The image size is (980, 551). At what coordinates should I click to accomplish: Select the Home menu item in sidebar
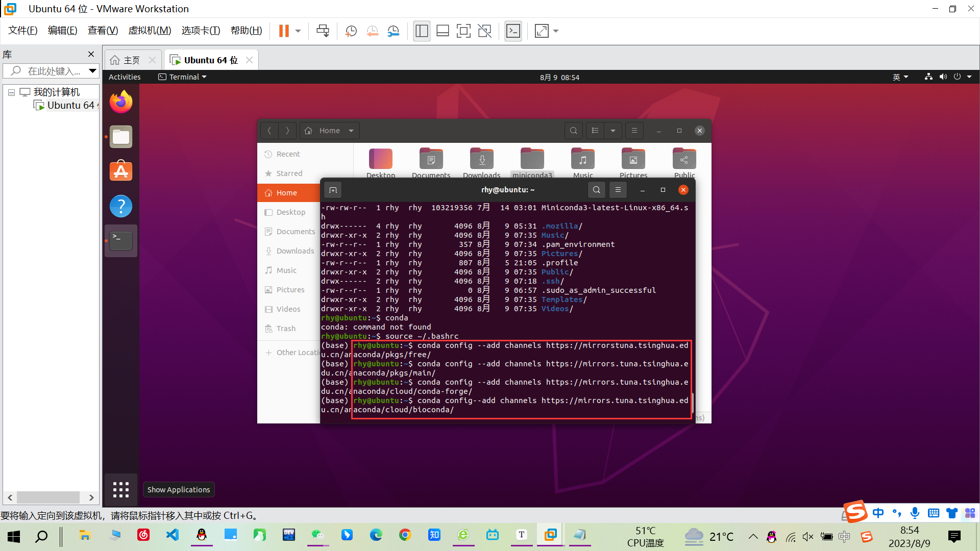click(x=286, y=193)
